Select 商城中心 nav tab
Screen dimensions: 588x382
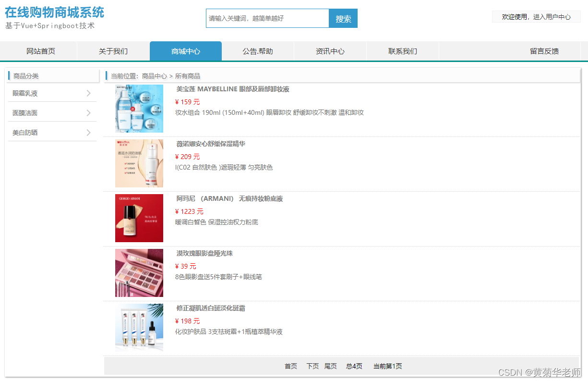[x=186, y=51]
